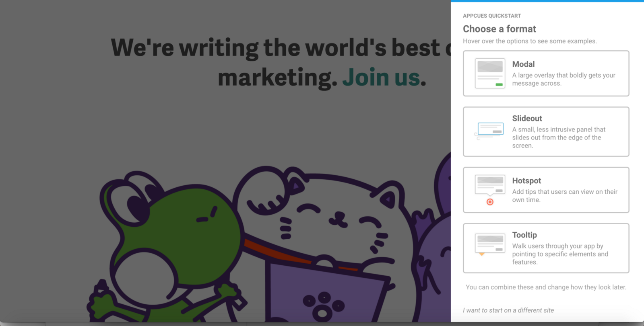Click the Slideout format preview icon
The image size is (644, 326).
(490, 131)
